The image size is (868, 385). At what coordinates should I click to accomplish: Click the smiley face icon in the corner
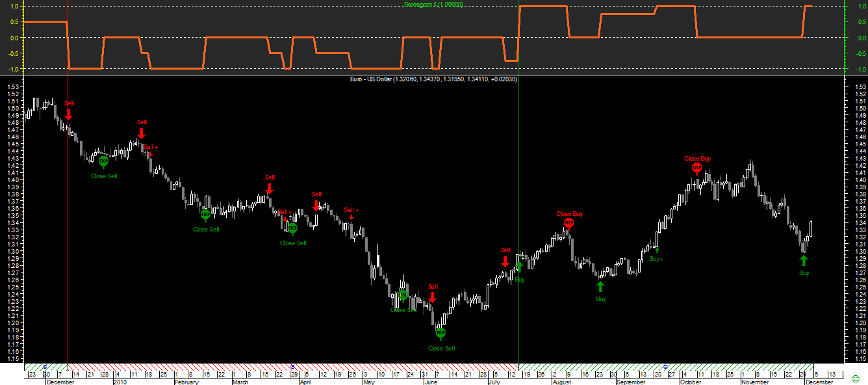tap(854, 378)
